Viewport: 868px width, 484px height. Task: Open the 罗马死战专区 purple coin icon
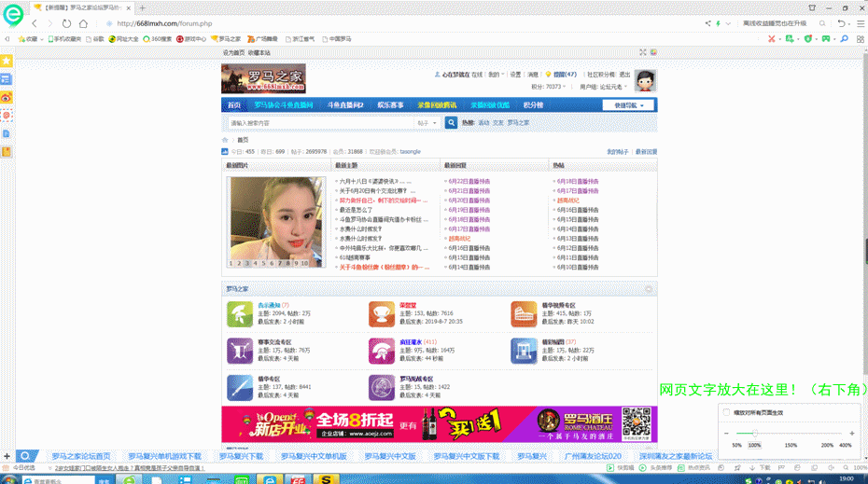point(382,387)
